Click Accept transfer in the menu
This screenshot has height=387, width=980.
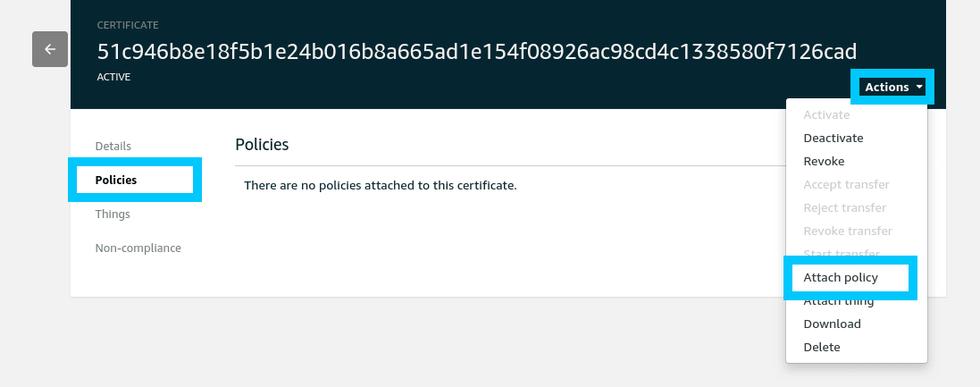[846, 185]
